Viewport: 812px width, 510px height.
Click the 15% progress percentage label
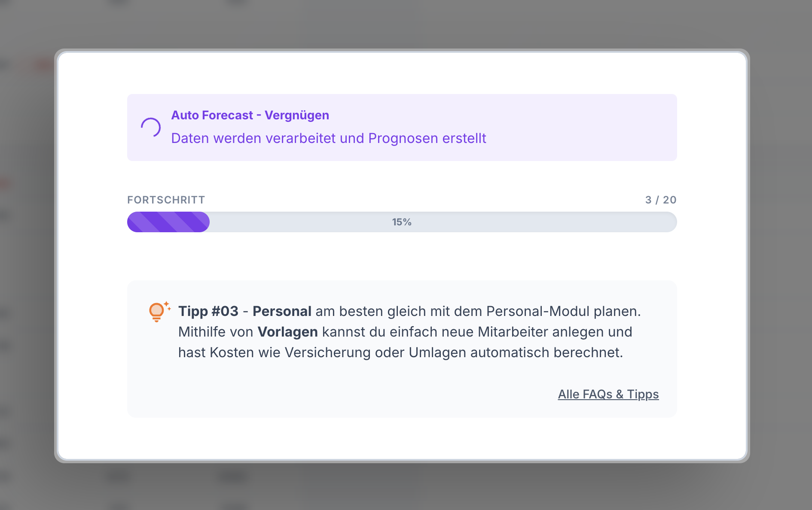point(402,222)
